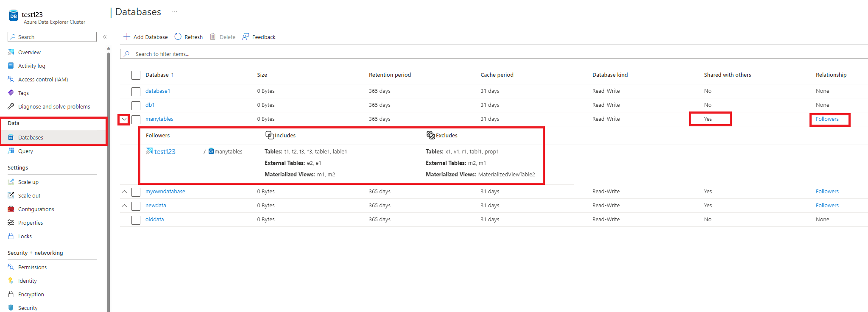
Task: Click the Security shield icon
Action: 11,308
